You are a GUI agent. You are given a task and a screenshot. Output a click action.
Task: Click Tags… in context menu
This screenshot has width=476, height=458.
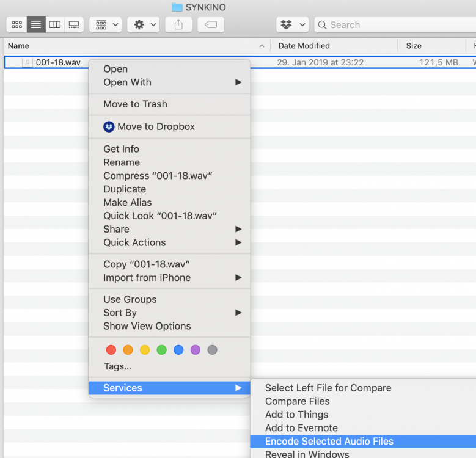pyautogui.click(x=117, y=366)
